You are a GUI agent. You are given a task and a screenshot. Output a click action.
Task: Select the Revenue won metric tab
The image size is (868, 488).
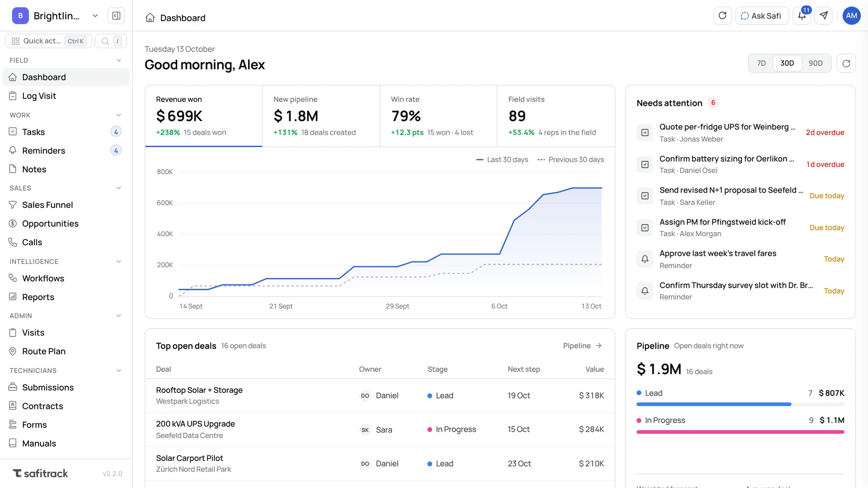click(x=204, y=116)
